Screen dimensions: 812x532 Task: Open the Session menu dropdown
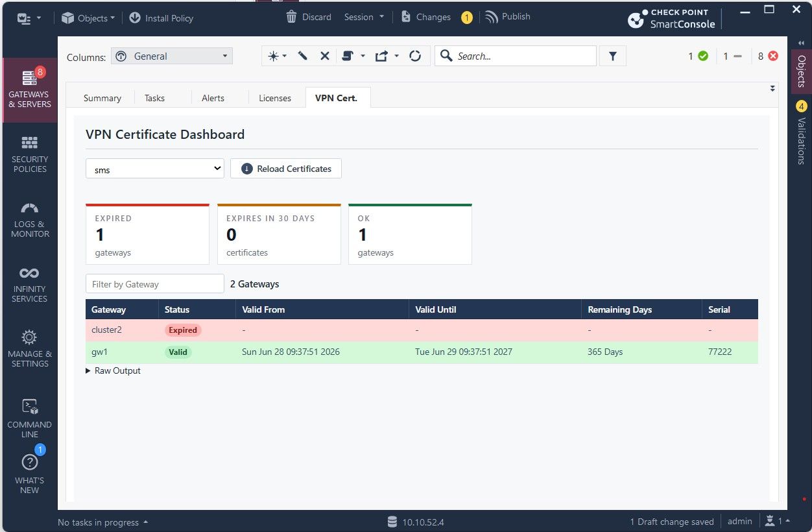(x=364, y=17)
